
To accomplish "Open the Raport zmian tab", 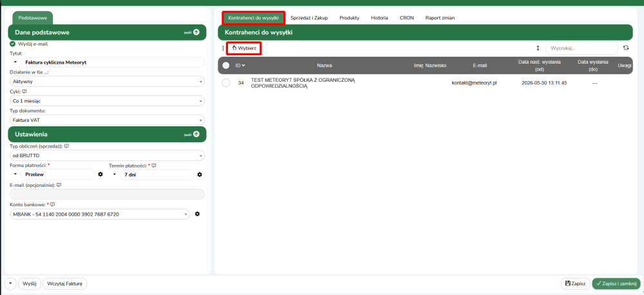I will pyautogui.click(x=440, y=18).
